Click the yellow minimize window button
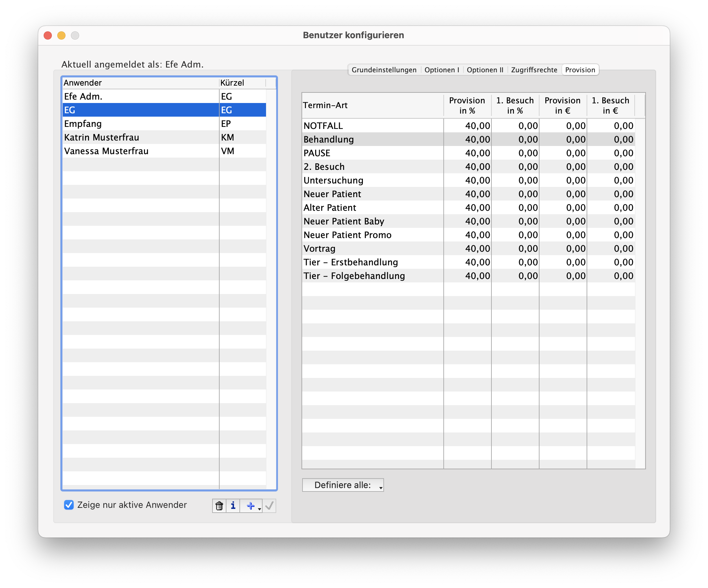 (61, 35)
